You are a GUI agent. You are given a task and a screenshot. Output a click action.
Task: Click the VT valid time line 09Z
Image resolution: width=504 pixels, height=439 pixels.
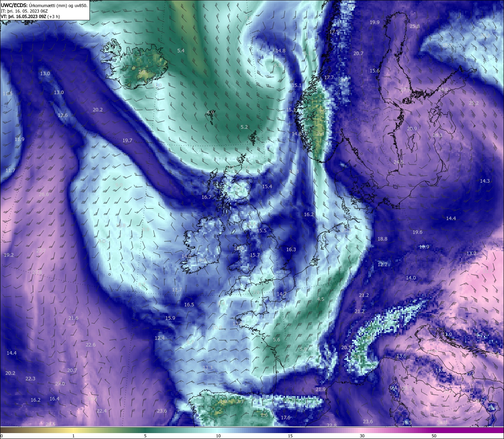point(30,17)
